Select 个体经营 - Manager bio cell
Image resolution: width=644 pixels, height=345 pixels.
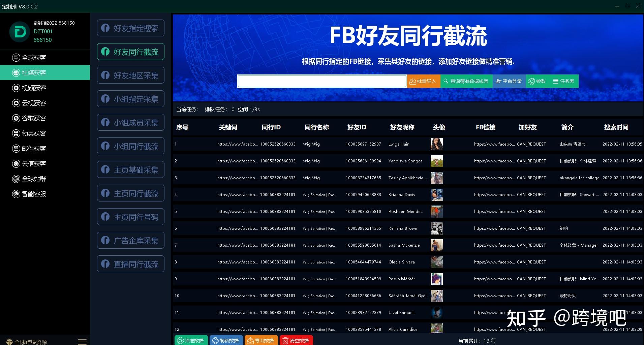(x=579, y=245)
